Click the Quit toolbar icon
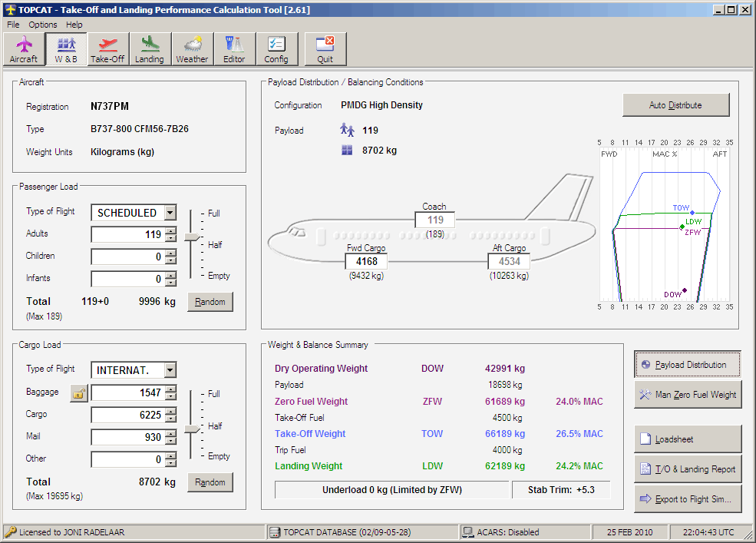Image resolution: width=756 pixels, height=543 pixels. coord(325,50)
